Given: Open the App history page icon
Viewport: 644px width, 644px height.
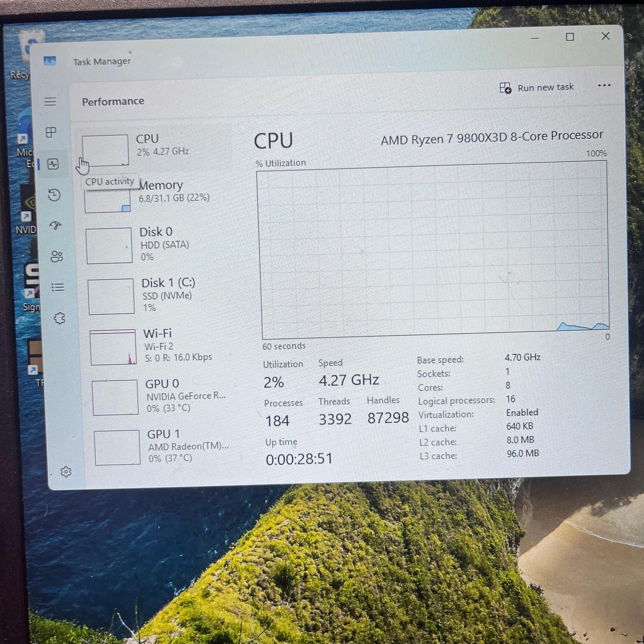Looking at the screenshot, I should [x=54, y=195].
